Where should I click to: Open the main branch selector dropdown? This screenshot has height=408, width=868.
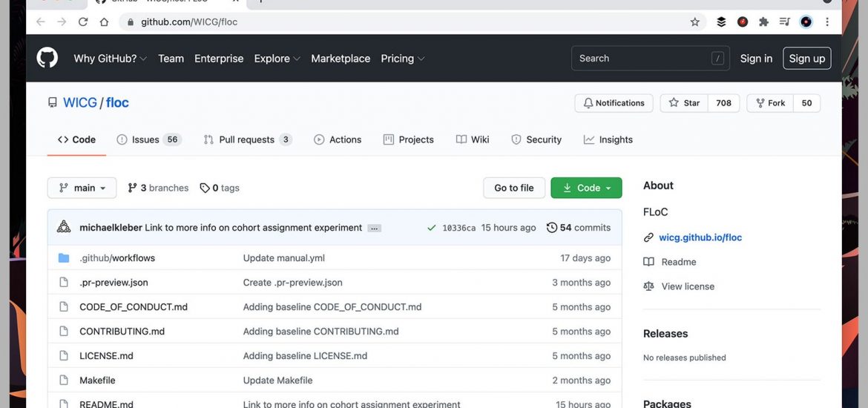(x=82, y=188)
